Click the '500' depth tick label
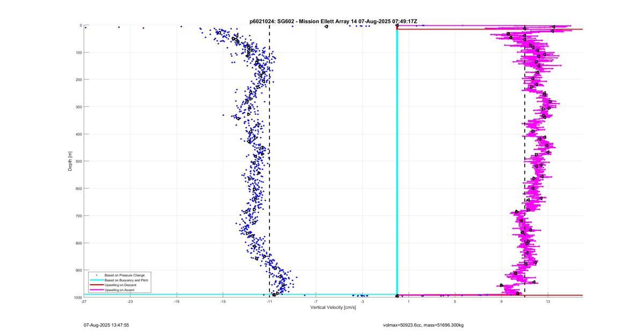The height and width of the screenshot is (334, 644). click(x=78, y=161)
